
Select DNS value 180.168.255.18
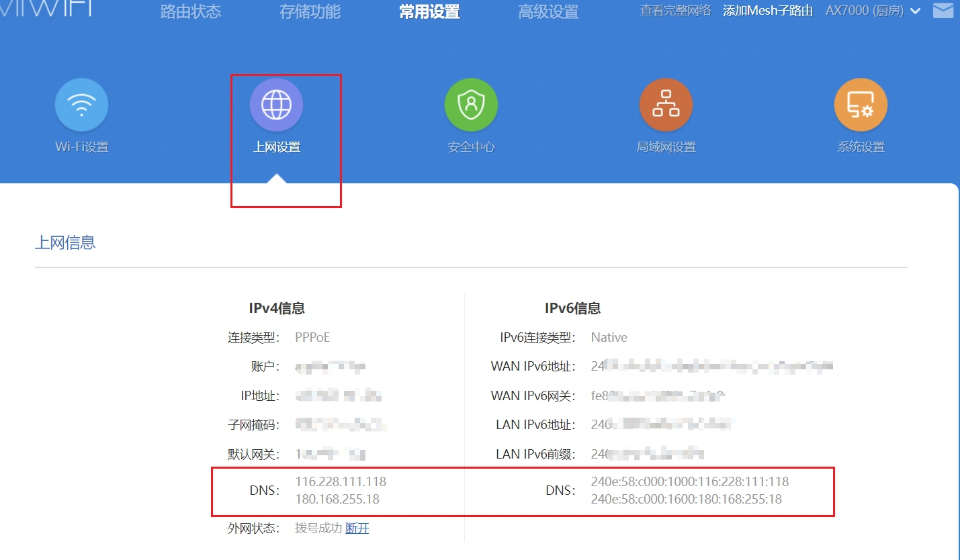337,499
